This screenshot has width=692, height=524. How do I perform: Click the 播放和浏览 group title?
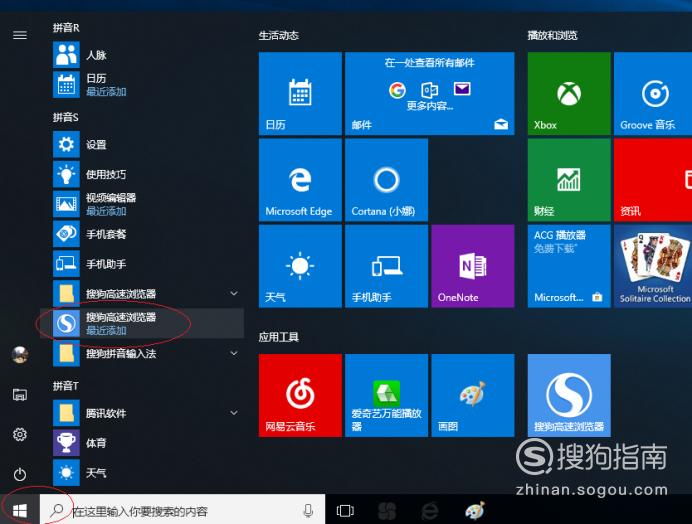coord(553,35)
